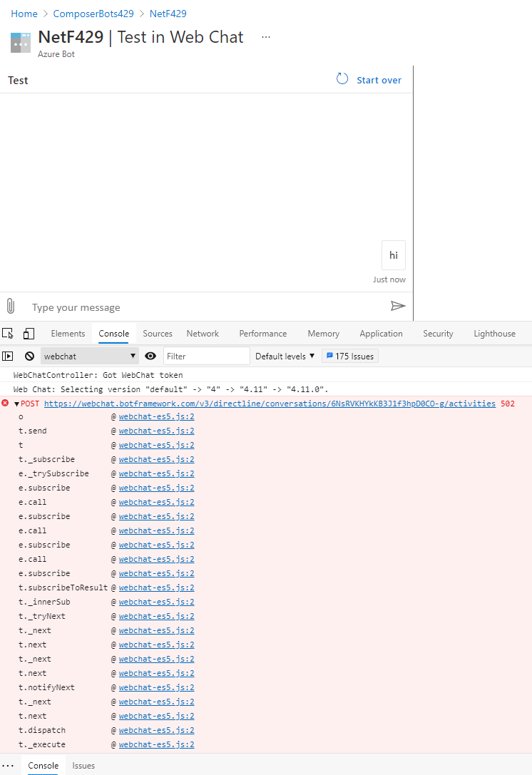Open the Default levels dropdown

pyautogui.click(x=285, y=356)
